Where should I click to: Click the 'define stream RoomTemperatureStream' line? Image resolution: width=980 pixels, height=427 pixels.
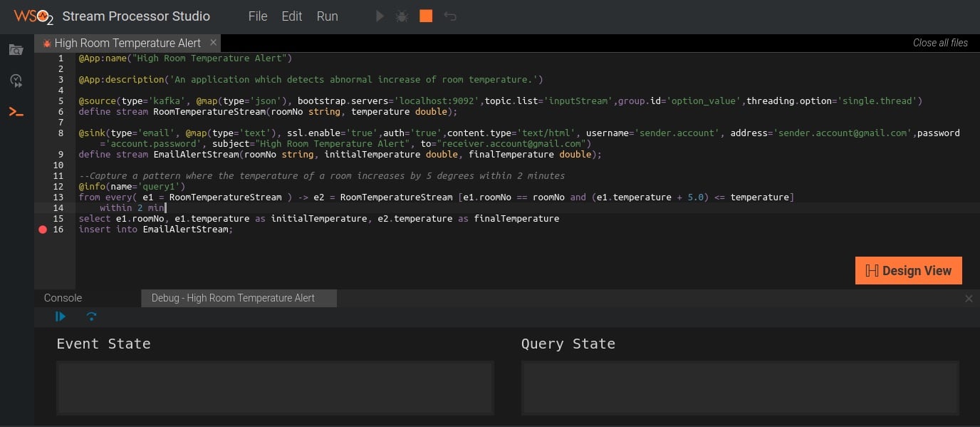[x=268, y=112]
